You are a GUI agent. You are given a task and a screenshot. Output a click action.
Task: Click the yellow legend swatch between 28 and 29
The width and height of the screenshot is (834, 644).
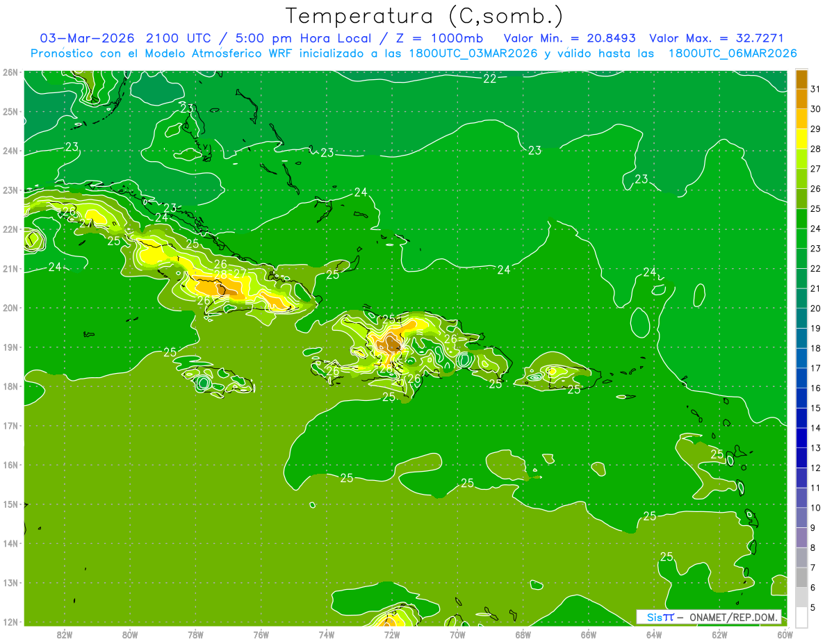801,139
